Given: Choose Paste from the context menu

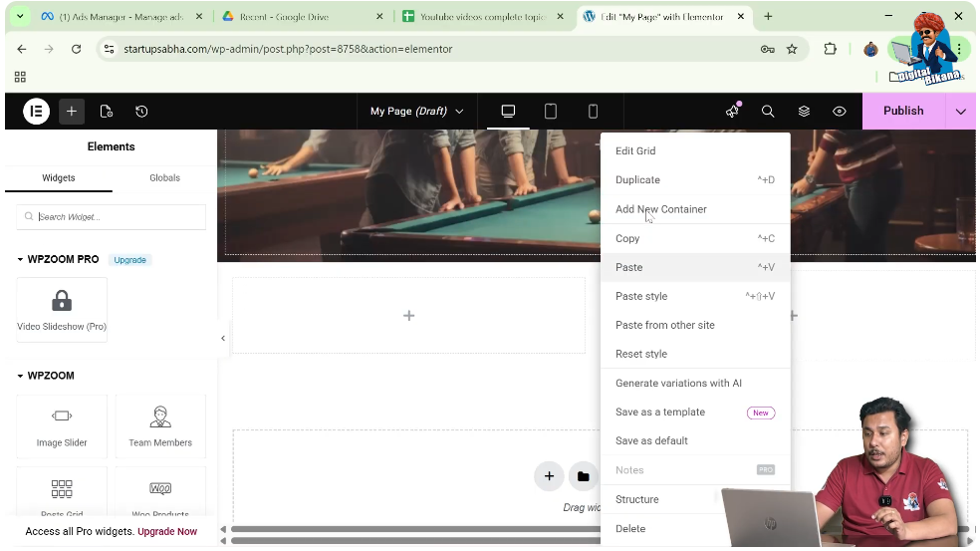Looking at the screenshot, I should 629,267.
